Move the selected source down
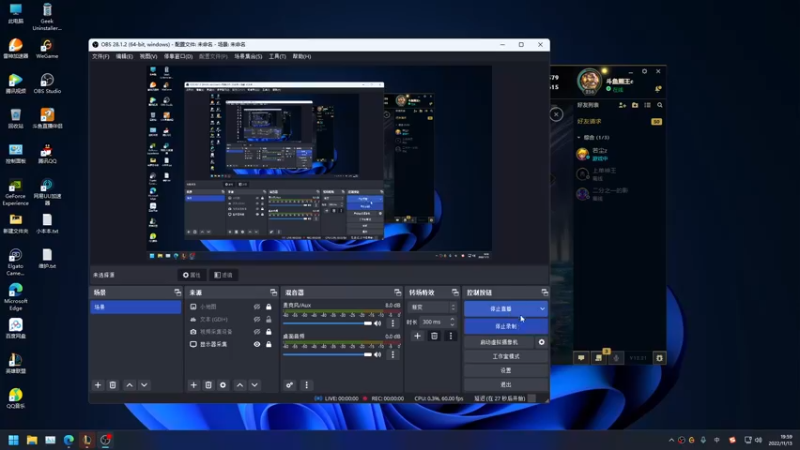This screenshot has width=800, height=450. (x=255, y=385)
